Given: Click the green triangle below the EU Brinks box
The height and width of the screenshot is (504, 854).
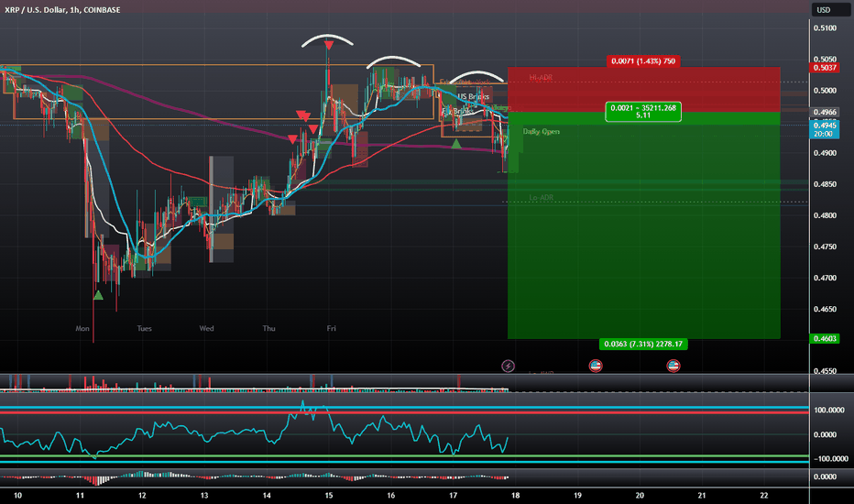Looking at the screenshot, I should [456, 145].
